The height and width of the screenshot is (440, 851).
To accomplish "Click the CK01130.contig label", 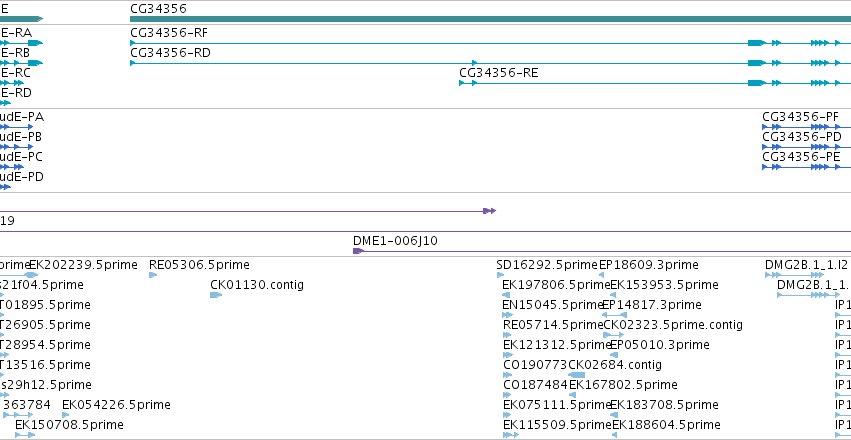I will coord(257,285).
